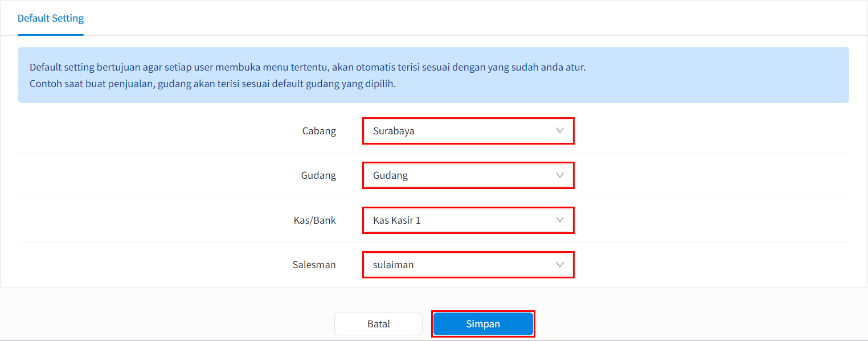Select the Kas Kasir 1 value text

pyautogui.click(x=396, y=220)
